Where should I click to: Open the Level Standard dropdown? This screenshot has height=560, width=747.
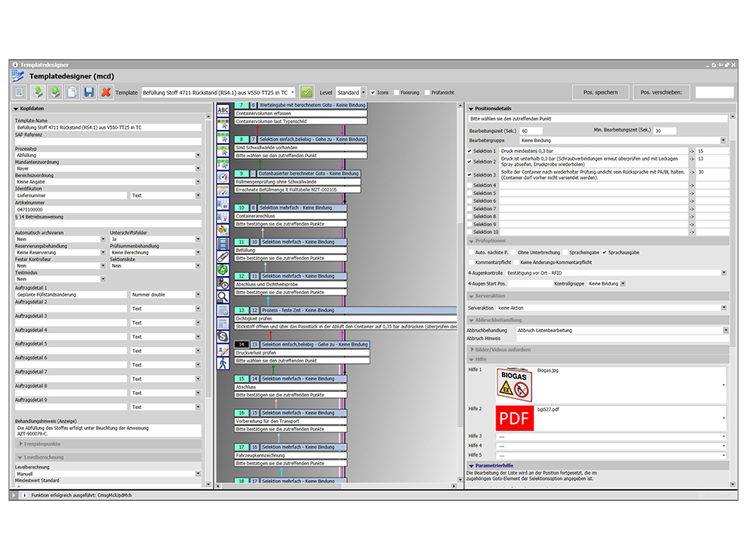point(363,93)
